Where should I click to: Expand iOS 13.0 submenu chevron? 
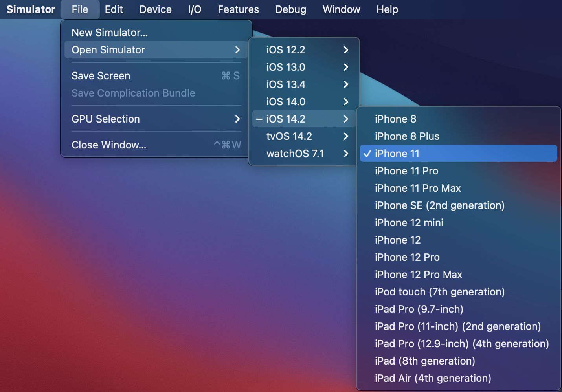click(346, 67)
